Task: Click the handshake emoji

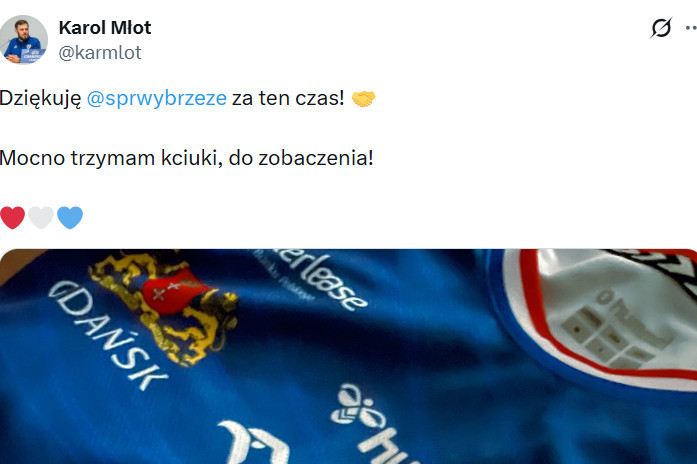Action: [364, 98]
